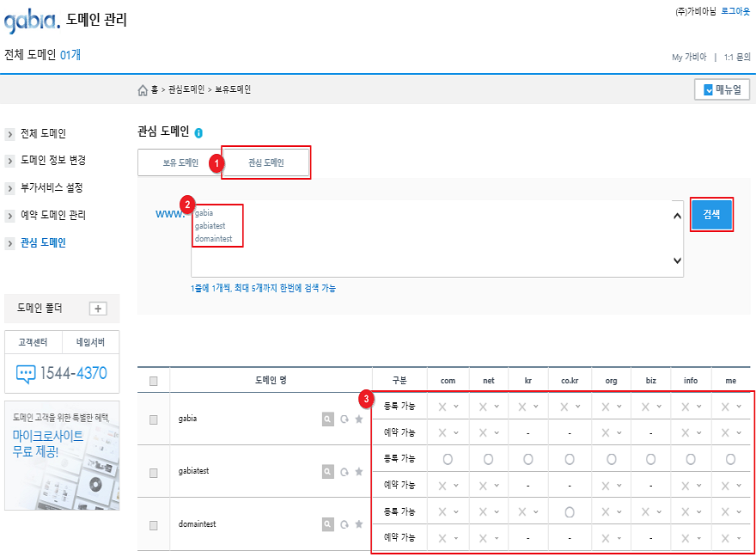Click the chat bubble icon beside 1544-4370
This screenshot has width=756, height=557.
pos(26,374)
